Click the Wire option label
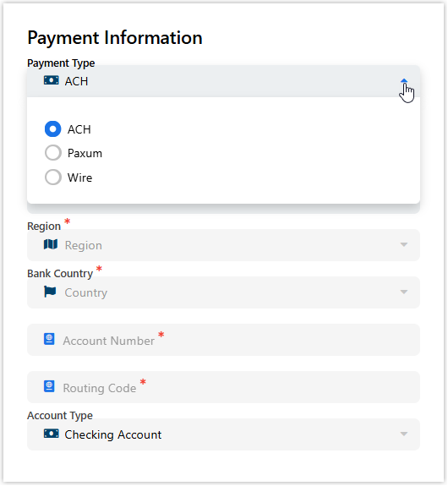The width and height of the screenshot is (448, 486). [x=79, y=177]
